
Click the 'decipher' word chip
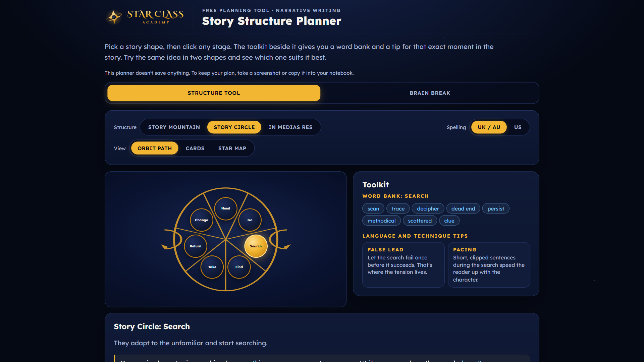coord(428,208)
